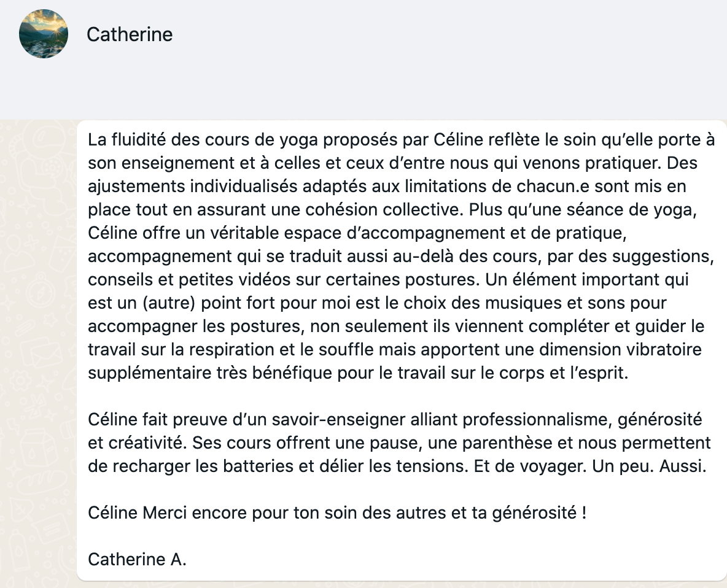The height and width of the screenshot is (588, 727).
Task: Click the signature line "Catherine A."
Action: 138,560
